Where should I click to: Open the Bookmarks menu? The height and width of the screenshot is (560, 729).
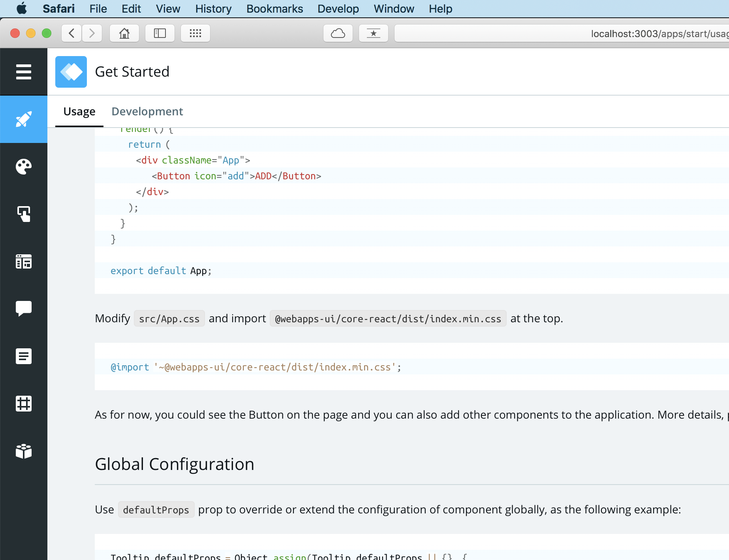[x=274, y=9]
